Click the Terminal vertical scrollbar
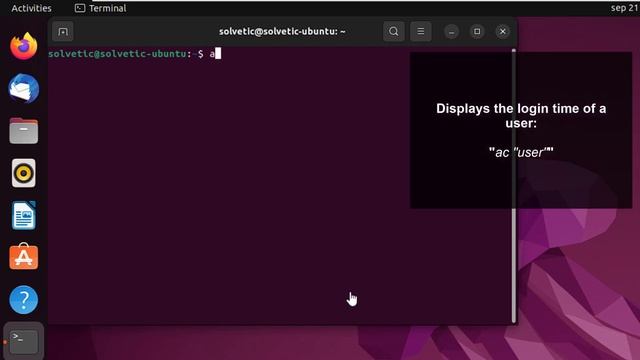Image resolution: width=640 pixels, height=360 pixels. (513, 186)
